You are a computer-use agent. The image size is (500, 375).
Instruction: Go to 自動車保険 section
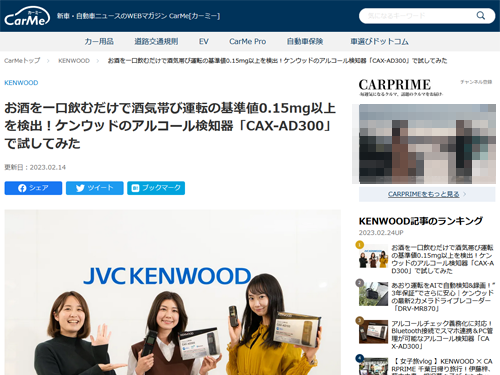305,41
